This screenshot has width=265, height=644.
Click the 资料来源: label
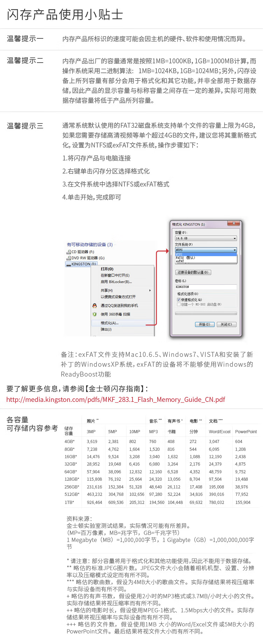[79, 519]
